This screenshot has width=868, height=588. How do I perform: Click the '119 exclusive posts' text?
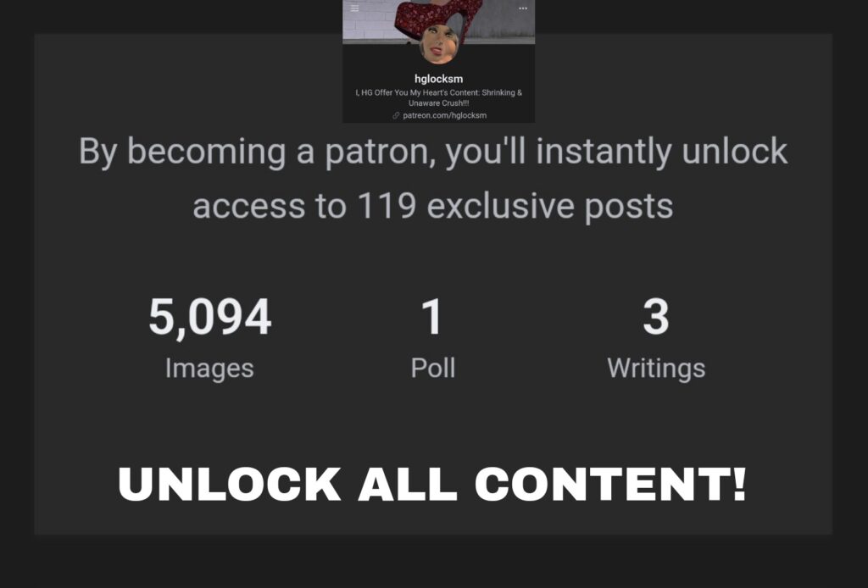click(x=515, y=206)
